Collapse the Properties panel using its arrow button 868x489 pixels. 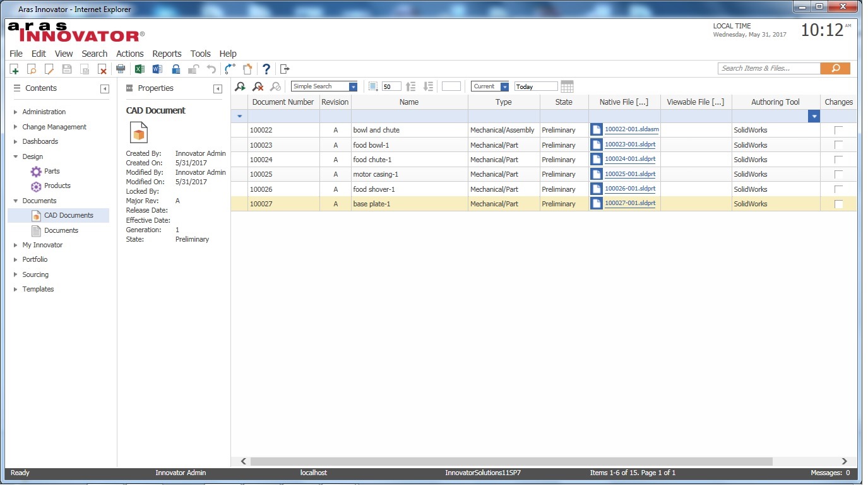click(x=218, y=89)
